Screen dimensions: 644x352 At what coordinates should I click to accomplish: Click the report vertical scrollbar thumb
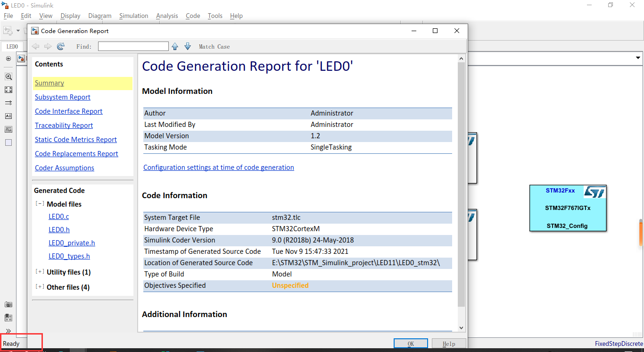pos(461,184)
